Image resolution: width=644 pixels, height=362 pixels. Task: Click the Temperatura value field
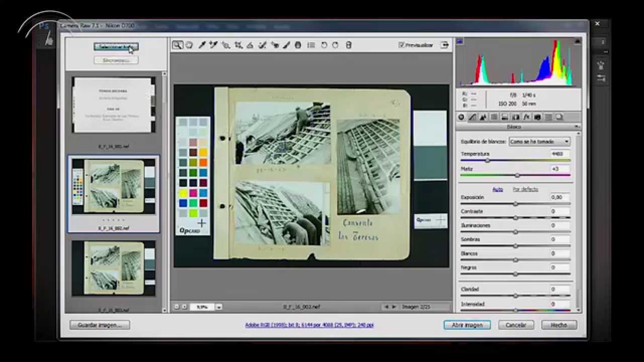560,154
